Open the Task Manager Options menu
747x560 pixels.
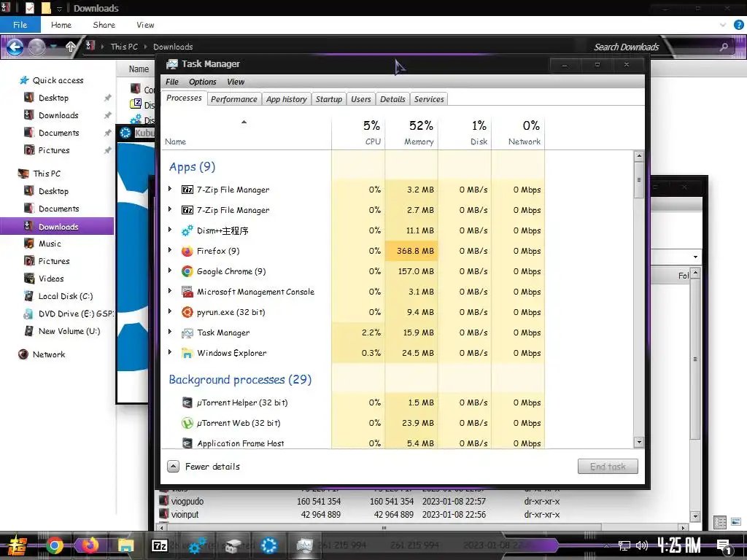[203, 82]
